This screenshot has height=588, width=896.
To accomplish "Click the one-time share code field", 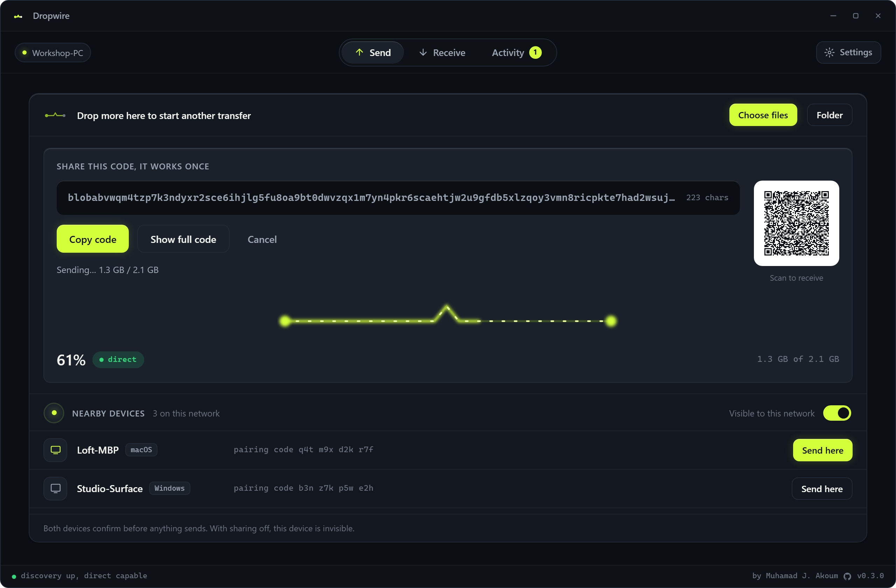I will [x=398, y=198].
